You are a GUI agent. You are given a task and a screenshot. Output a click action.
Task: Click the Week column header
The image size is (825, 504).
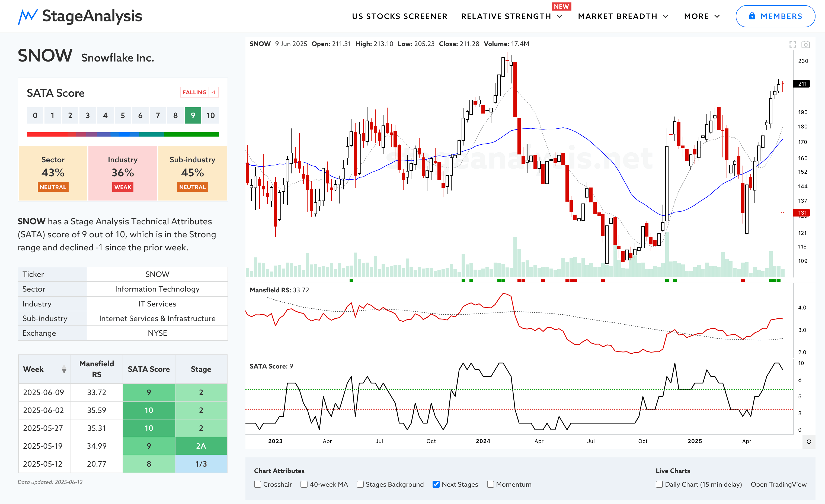(x=44, y=369)
